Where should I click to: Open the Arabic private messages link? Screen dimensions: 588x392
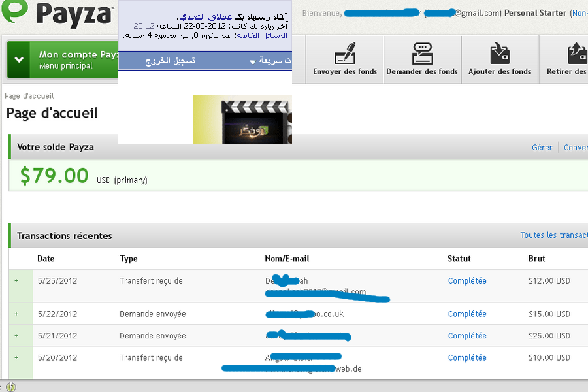pos(262,35)
